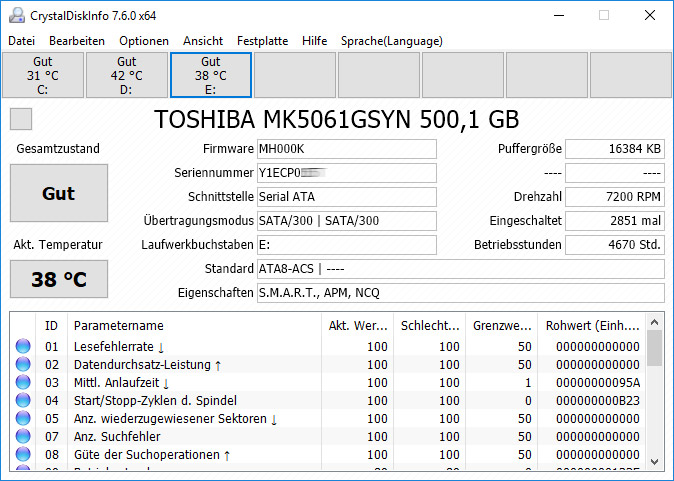Viewport: 674px width, 481px height.
Task: Select Güte der Suchoperationen attribute text
Action: pos(152,455)
